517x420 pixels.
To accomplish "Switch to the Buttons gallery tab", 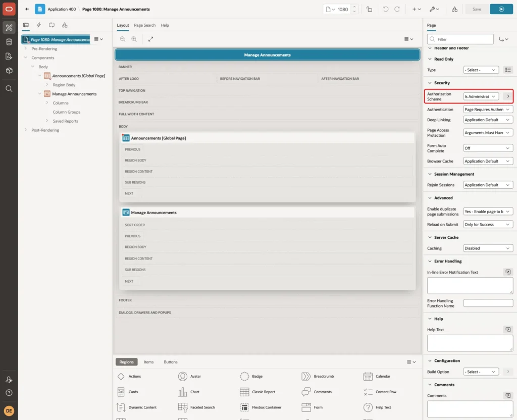I will (171, 362).
